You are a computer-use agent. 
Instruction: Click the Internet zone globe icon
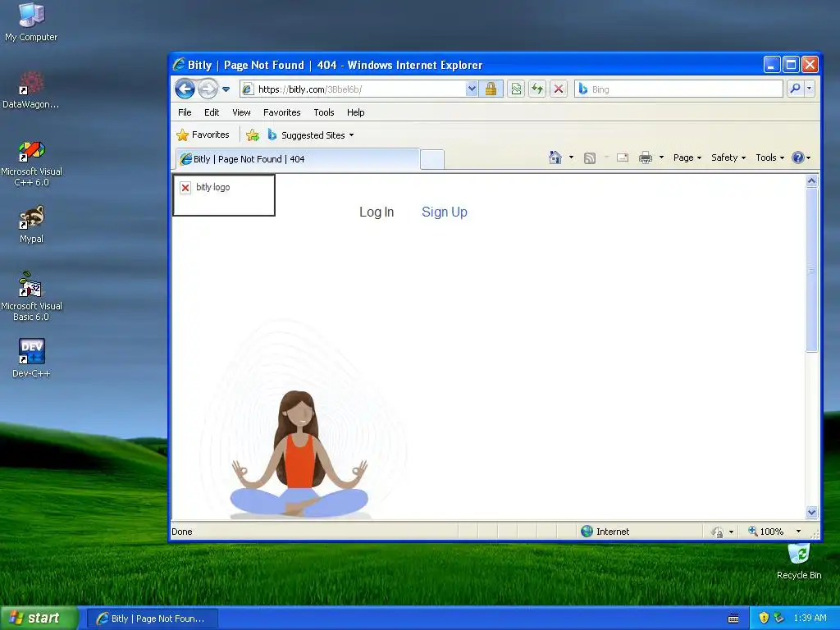[x=587, y=532]
